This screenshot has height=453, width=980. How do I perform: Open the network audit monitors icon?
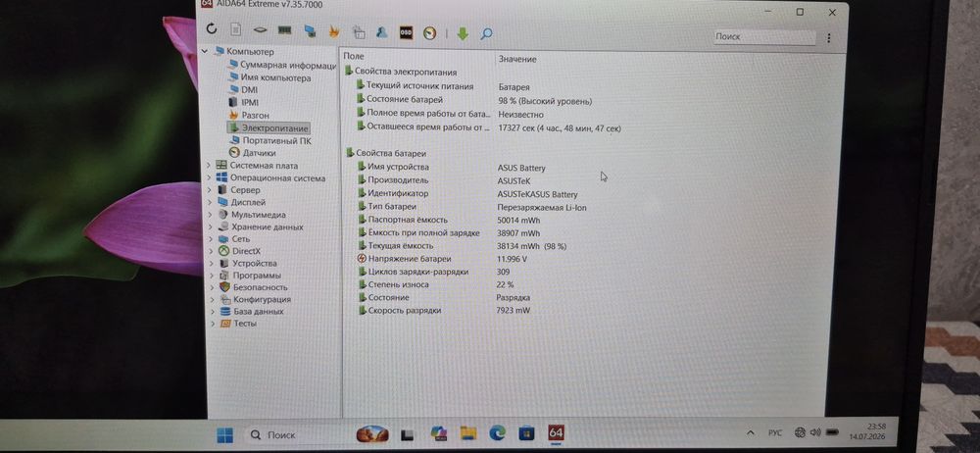310,30
